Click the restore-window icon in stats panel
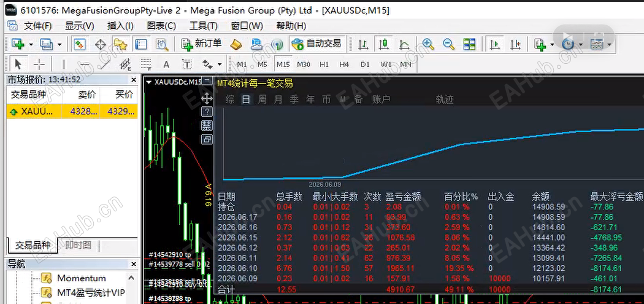Viewport: 644px width, 304px height. pyautogui.click(x=207, y=139)
